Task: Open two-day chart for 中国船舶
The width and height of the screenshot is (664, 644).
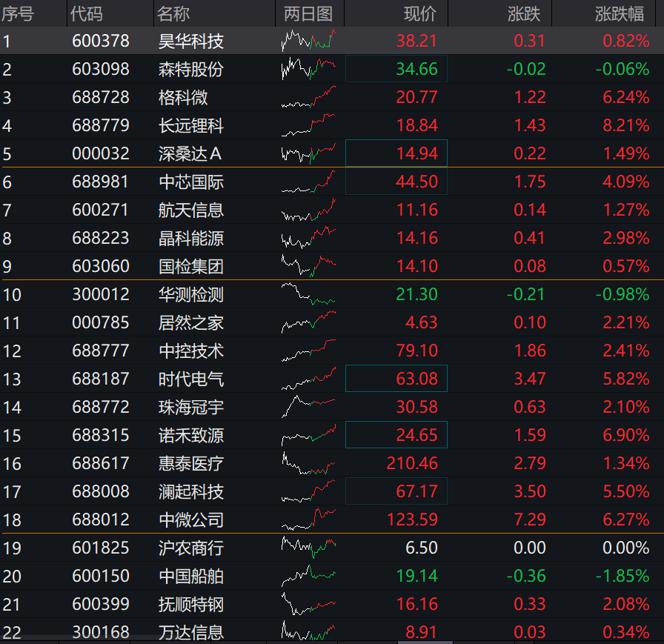Action: tap(308, 576)
